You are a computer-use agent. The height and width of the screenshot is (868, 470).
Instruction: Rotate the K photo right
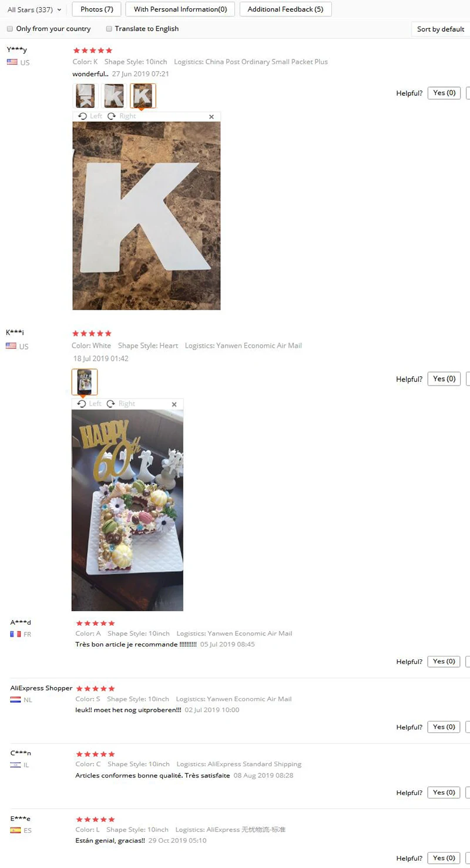coord(121,116)
